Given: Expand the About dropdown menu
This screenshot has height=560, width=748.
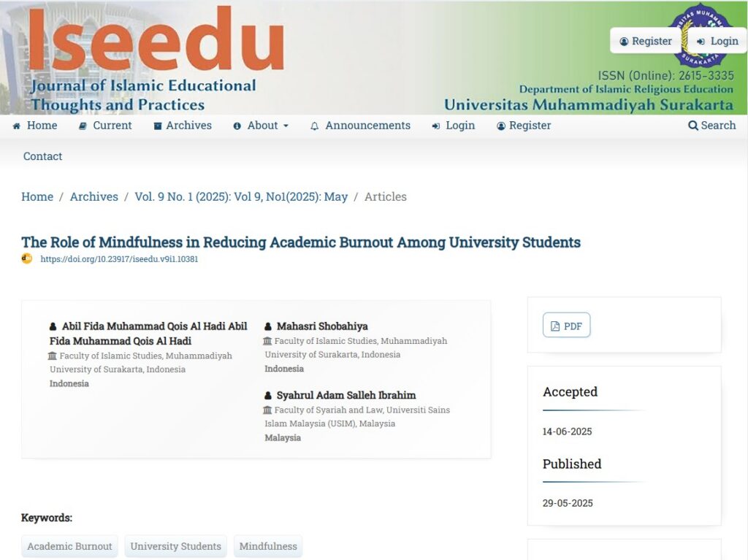Looking at the screenshot, I should [261, 126].
